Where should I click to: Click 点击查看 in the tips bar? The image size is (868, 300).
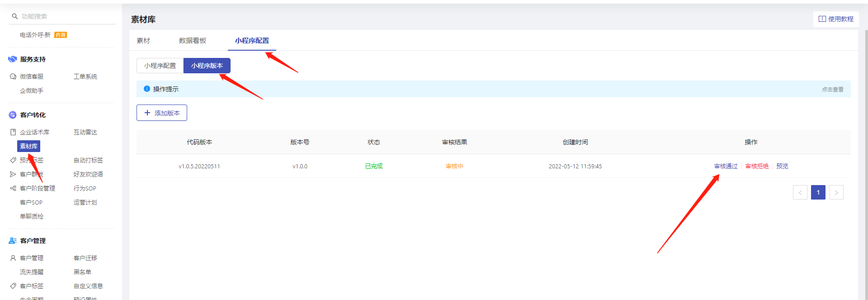(833, 90)
